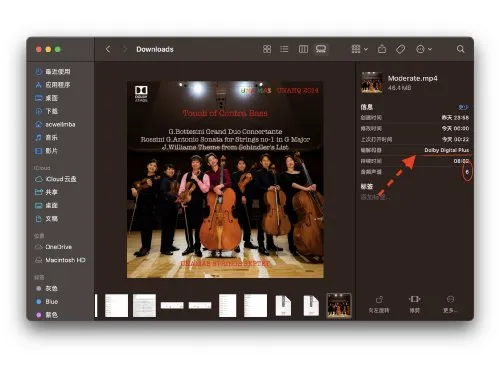Open the sowellmba home folder

coord(55,124)
